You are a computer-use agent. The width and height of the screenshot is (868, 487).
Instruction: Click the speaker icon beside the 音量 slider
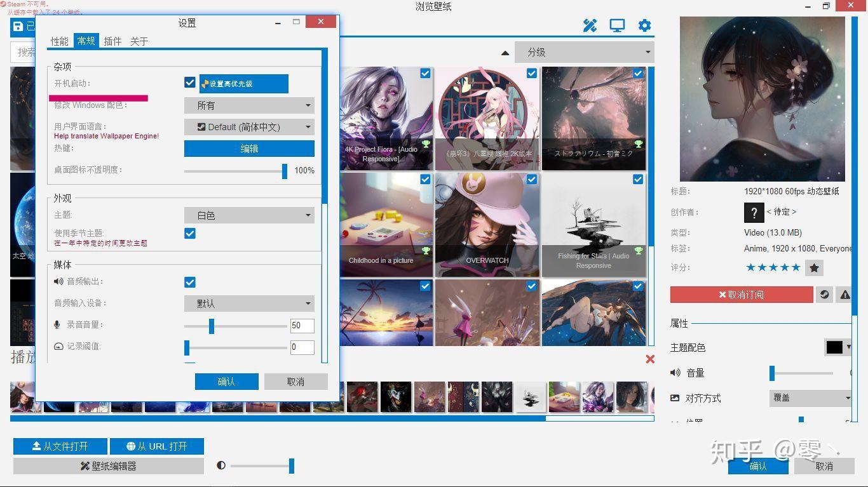675,373
